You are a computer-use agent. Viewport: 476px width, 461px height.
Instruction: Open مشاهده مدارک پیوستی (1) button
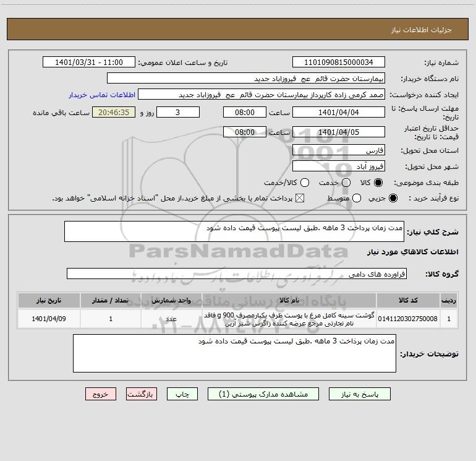pyautogui.click(x=263, y=394)
